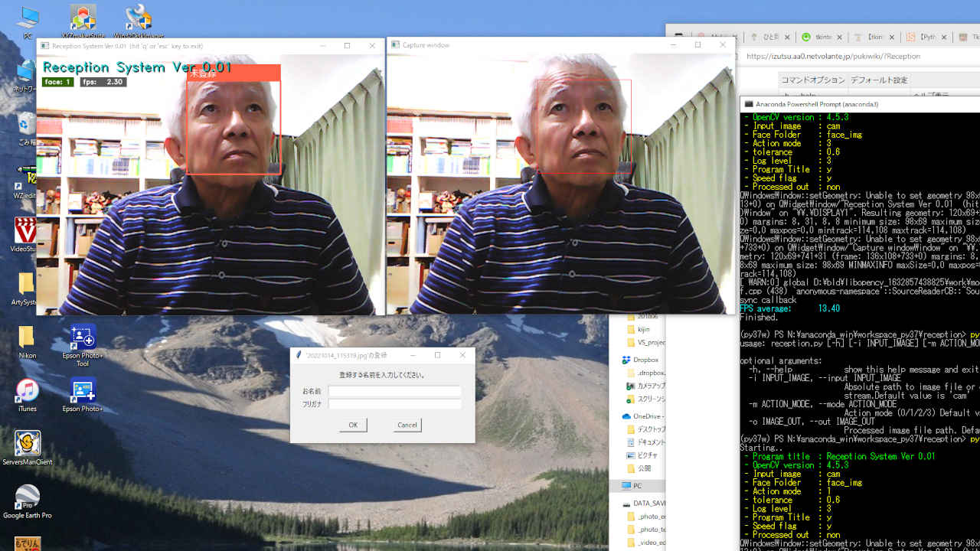
Task: Select PC in the Explorer navigation pane
Action: pyautogui.click(x=637, y=486)
